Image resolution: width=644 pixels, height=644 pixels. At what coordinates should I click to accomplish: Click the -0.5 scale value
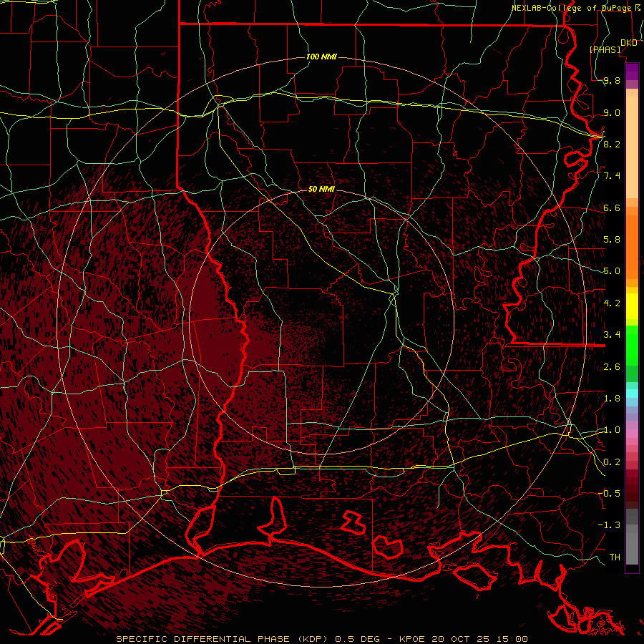point(609,494)
